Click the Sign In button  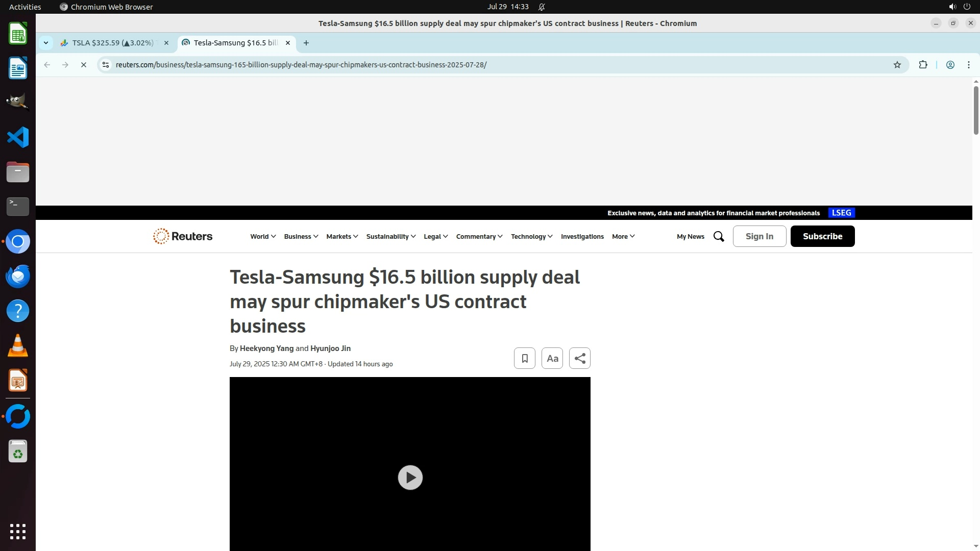point(759,236)
